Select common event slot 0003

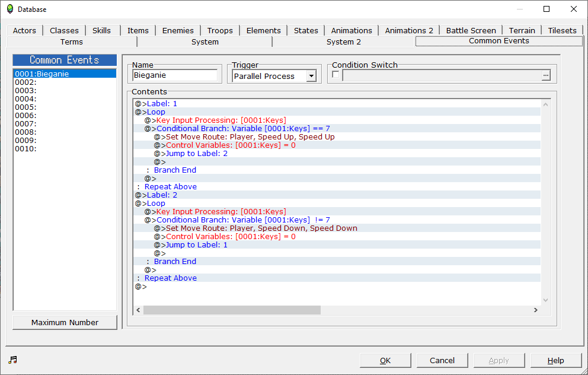point(65,90)
